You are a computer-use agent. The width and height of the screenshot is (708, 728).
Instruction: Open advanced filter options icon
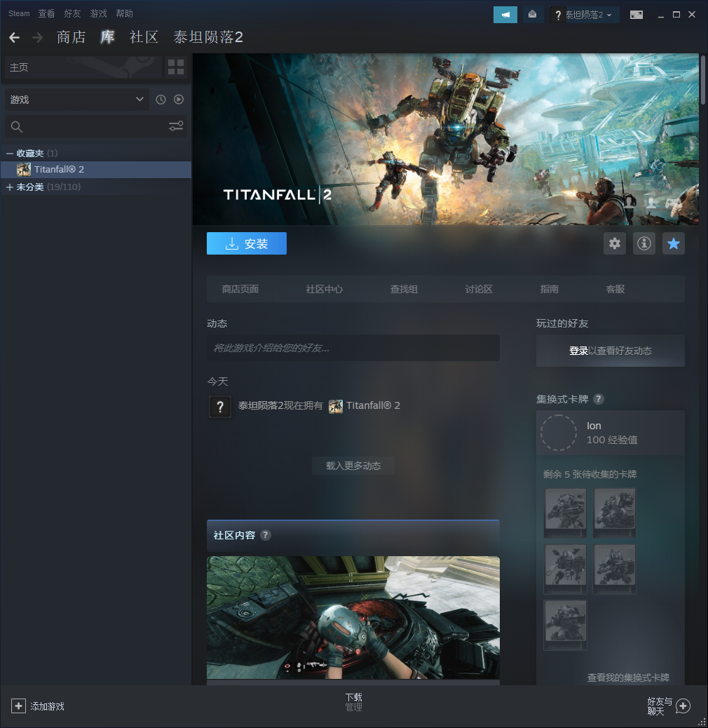176,126
